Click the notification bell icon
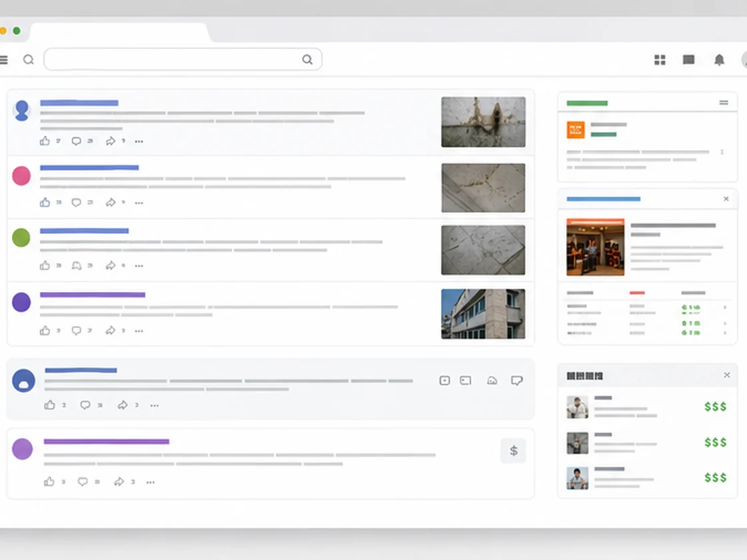747x560 pixels. [719, 60]
